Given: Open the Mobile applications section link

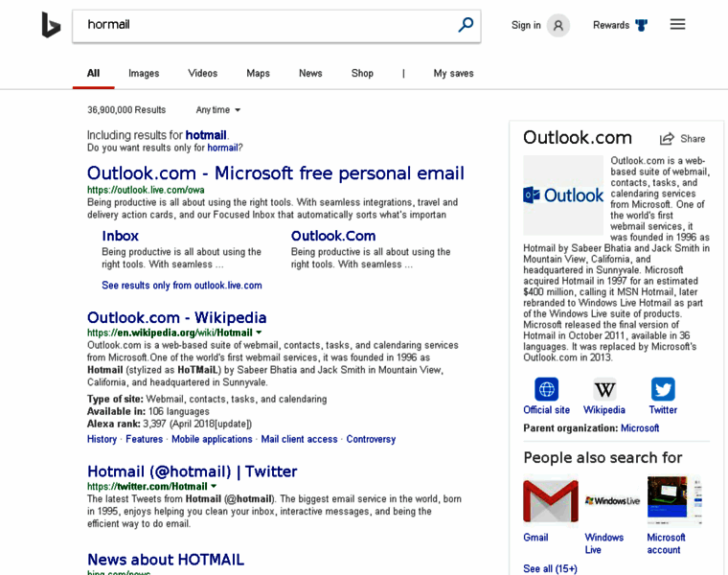Looking at the screenshot, I should pyautogui.click(x=212, y=439).
